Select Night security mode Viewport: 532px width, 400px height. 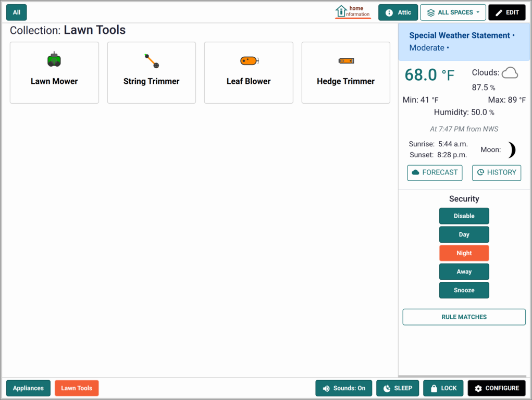[464, 253]
